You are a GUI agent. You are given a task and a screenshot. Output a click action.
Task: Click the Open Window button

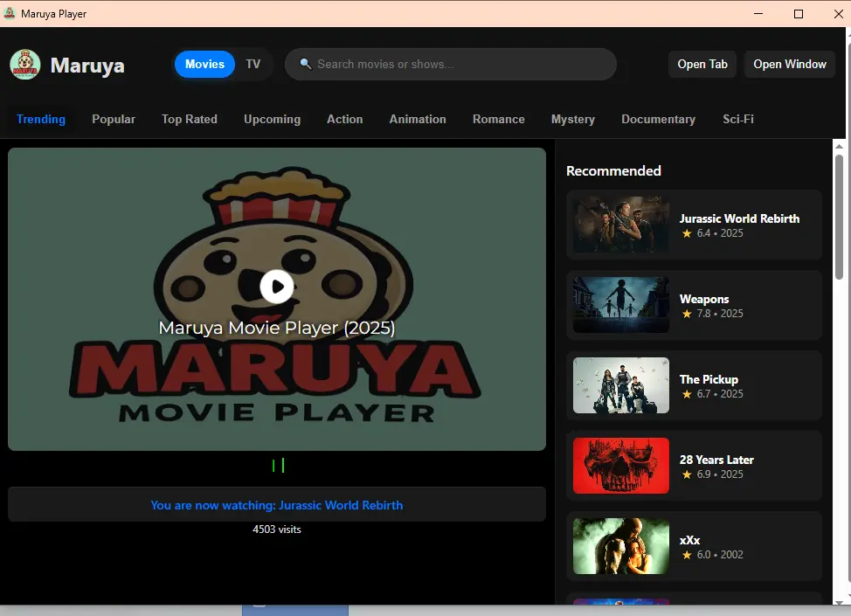(790, 64)
